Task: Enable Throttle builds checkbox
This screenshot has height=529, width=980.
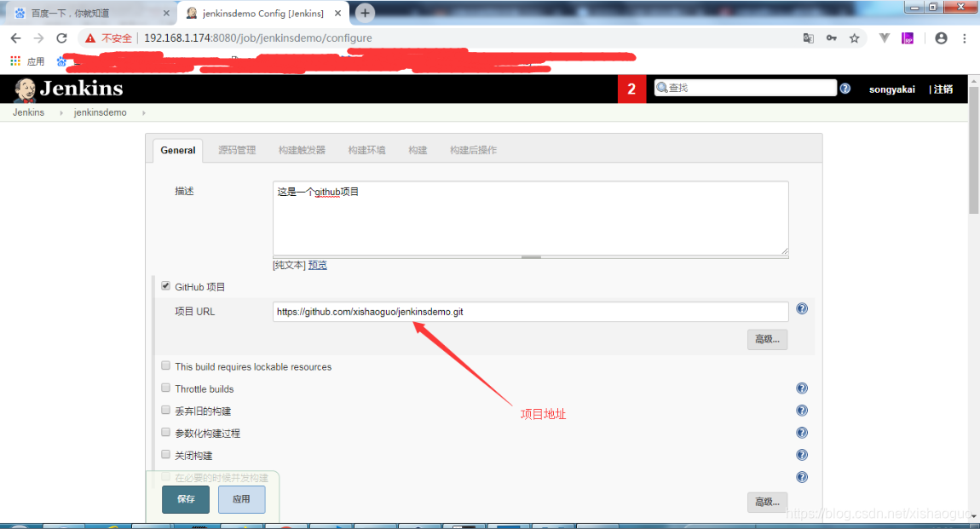Action: point(165,388)
